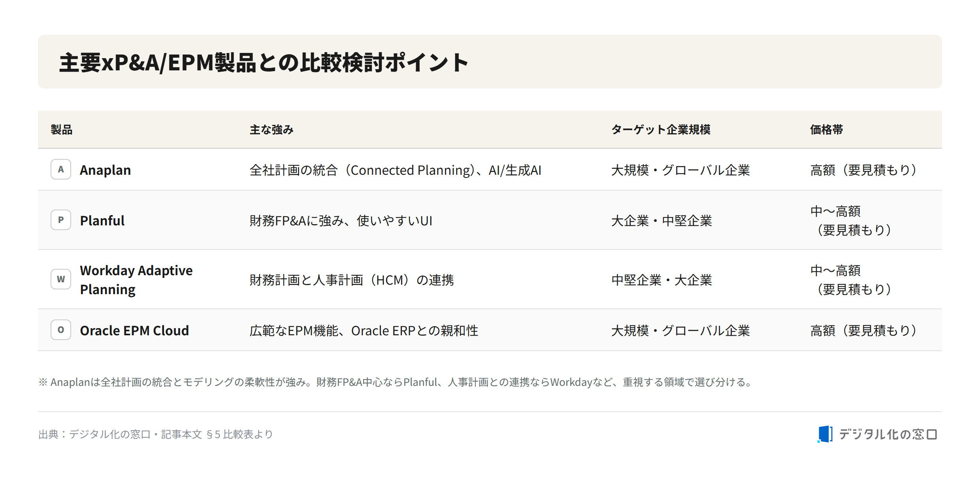Viewport: 980px width, 480px height.
Task: Click Planful's 中〜高額 price cell
Action: point(850,220)
